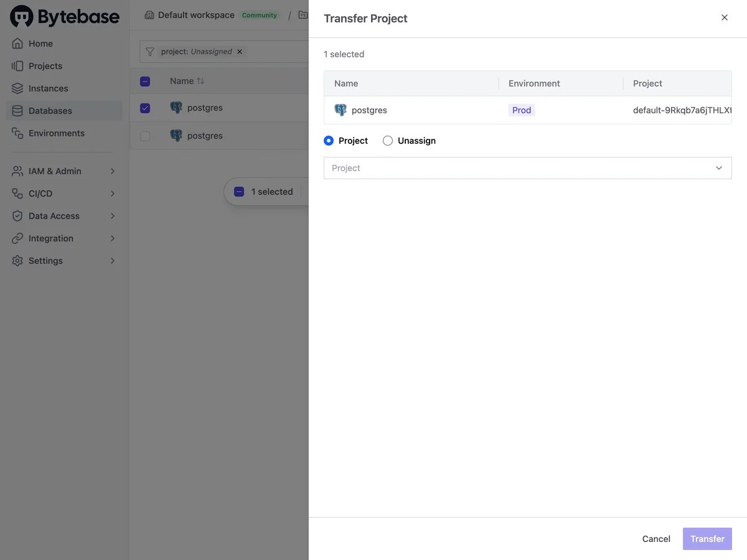Click the filter funnel icon

point(149,52)
